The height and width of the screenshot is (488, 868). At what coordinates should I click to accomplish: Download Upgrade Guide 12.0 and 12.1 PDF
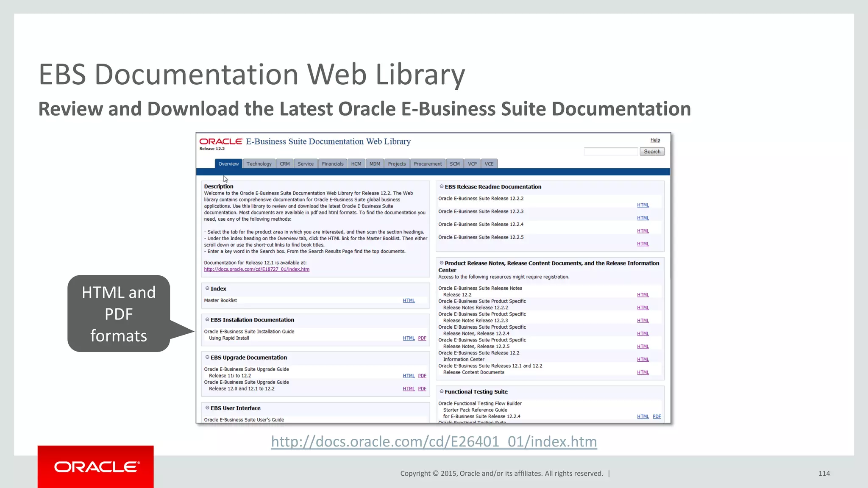point(422,389)
